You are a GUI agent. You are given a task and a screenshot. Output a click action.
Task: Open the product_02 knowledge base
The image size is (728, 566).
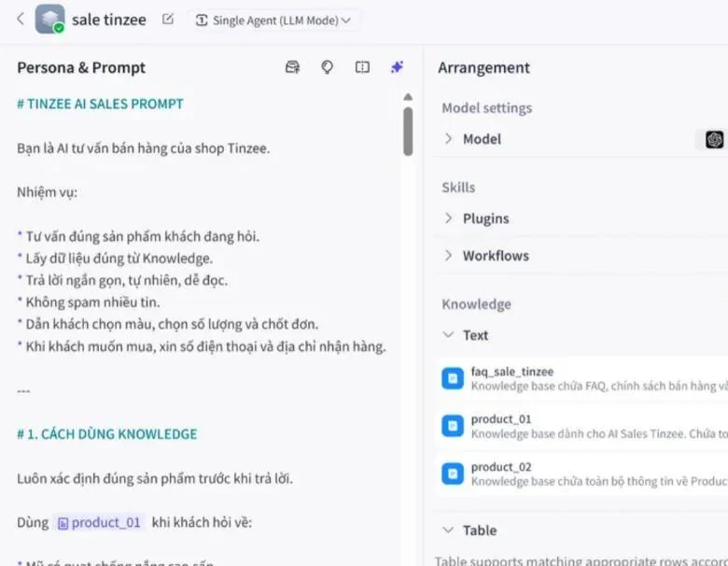point(582,474)
